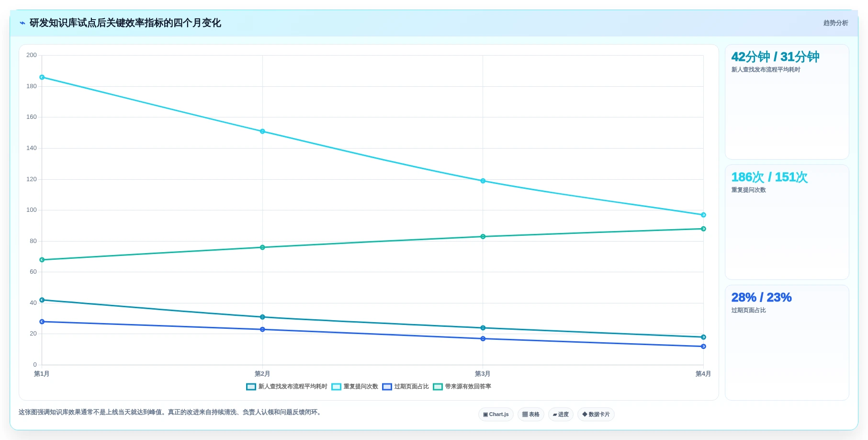Click the 第2月 axis label
Viewport: 868px width, 440px height.
262,374
